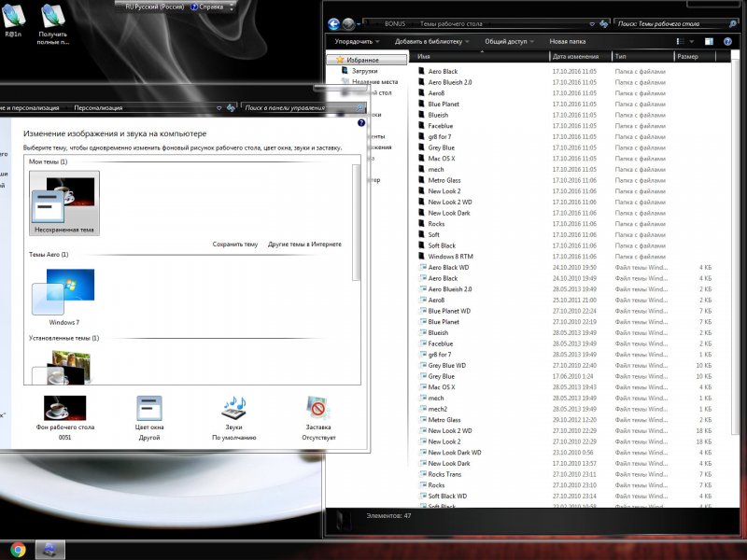Screen dimensions: 747x560
Task: Select the 'Получить полные п...' desktop icon
Action: (53, 24)
